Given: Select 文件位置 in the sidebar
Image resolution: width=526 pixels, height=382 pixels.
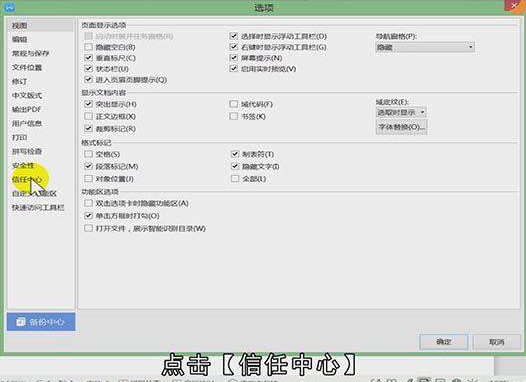Looking at the screenshot, I should tap(27, 67).
